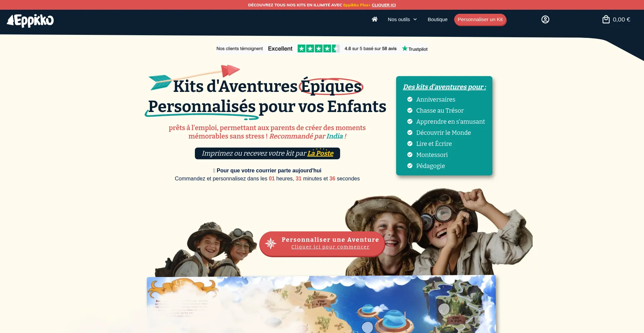The height and width of the screenshot is (333, 644).
Task: Select Personnaliser un Kit in navigation
Action: [x=480, y=19]
